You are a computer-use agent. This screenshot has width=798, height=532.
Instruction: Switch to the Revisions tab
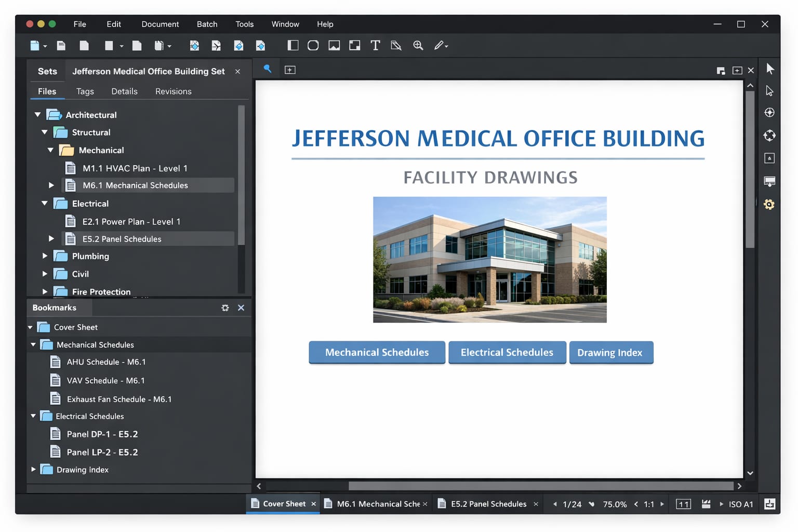click(173, 91)
